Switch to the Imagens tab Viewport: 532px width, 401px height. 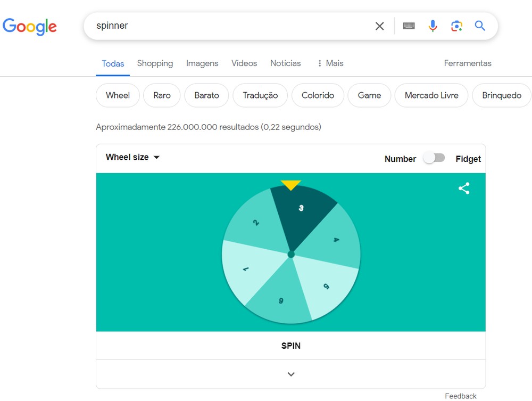202,63
